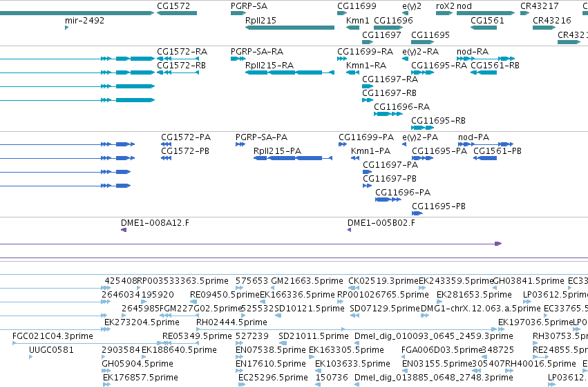Open the SD21011.5prime EST
Screen dimensions: 588x388
tap(283, 343)
